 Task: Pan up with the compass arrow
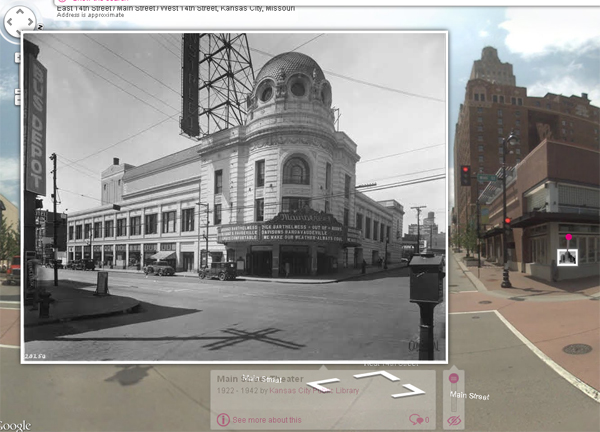tap(20, 12)
